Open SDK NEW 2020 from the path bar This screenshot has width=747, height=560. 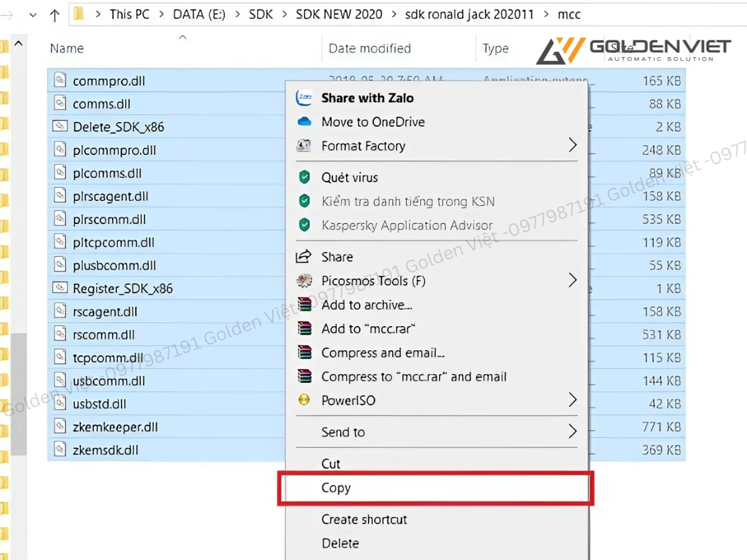[339, 14]
